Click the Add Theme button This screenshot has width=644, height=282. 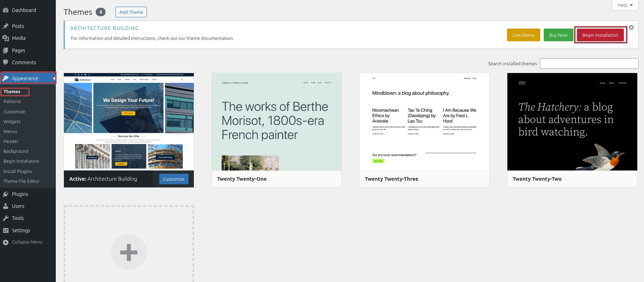[x=131, y=12]
